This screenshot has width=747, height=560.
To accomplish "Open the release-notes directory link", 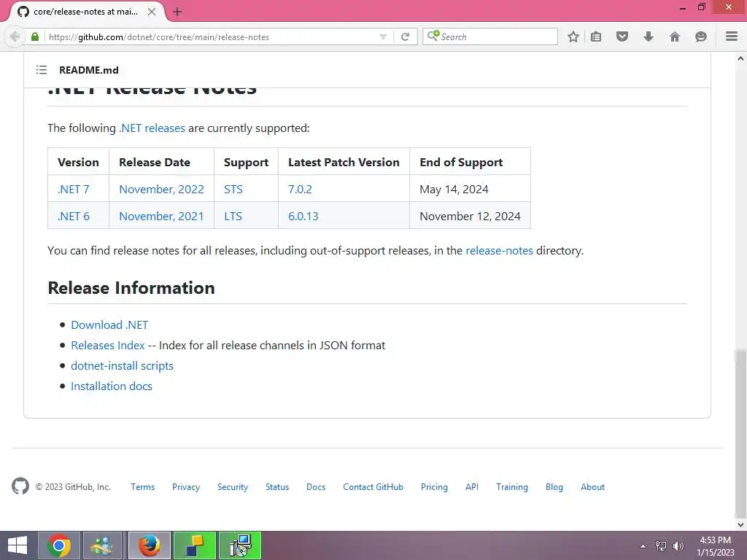I will (x=499, y=251).
